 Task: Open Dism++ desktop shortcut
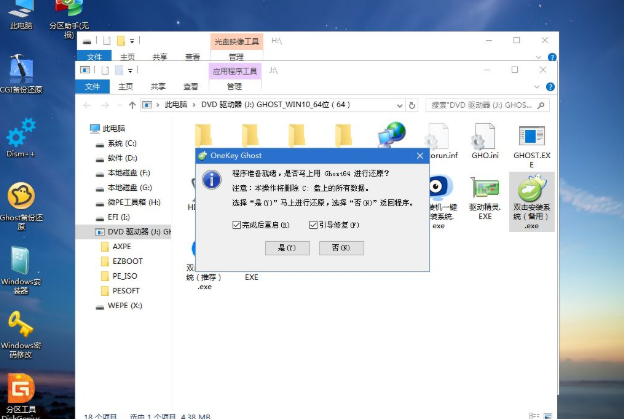point(21,138)
